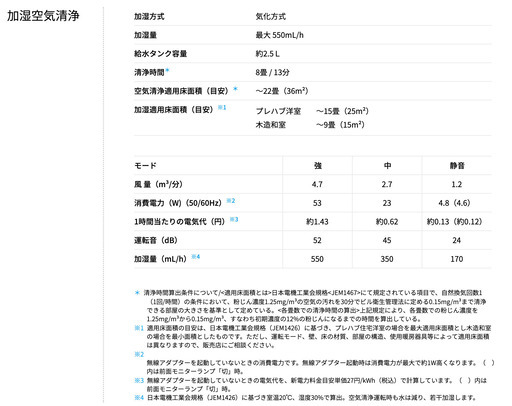
Task: Open footnote ※2 beside 消費電力 (W)
Action: coord(231,201)
